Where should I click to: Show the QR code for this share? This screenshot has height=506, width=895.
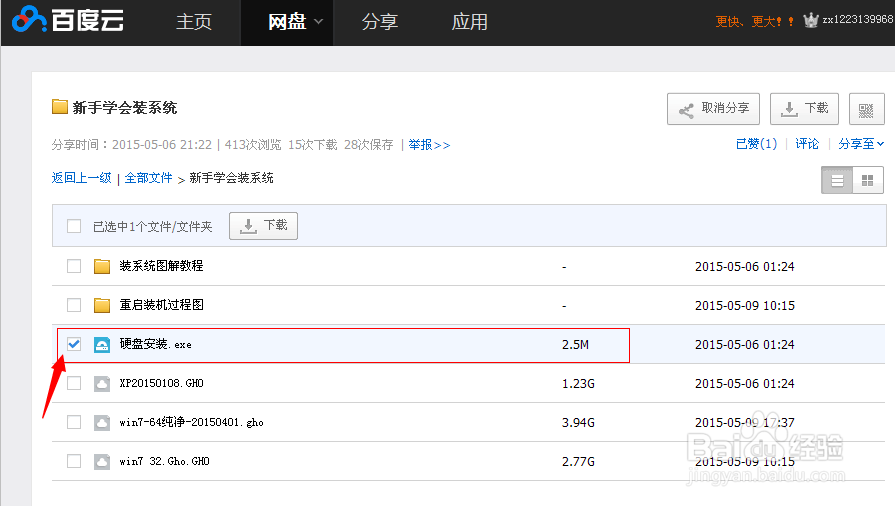(866, 109)
